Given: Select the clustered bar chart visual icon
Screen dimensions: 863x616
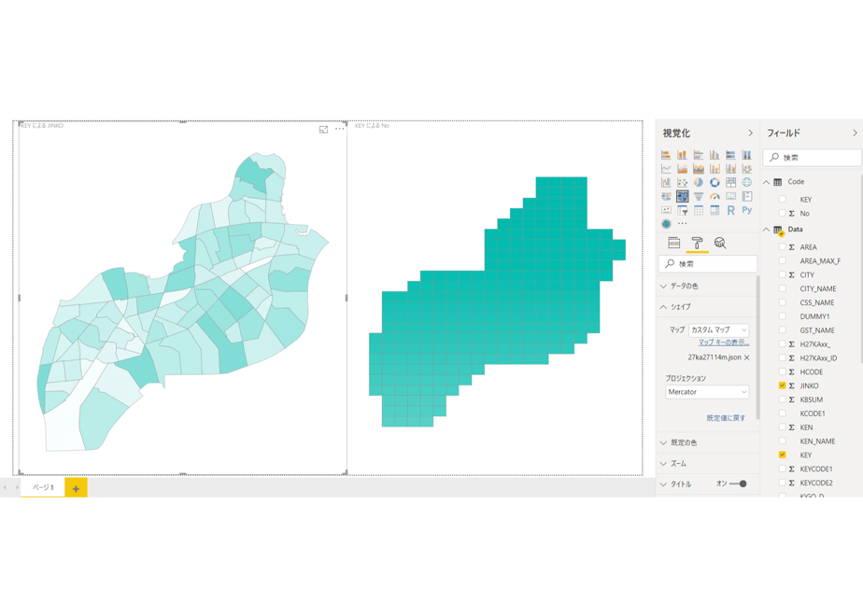Looking at the screenshot, I should [x=699, y=155].
